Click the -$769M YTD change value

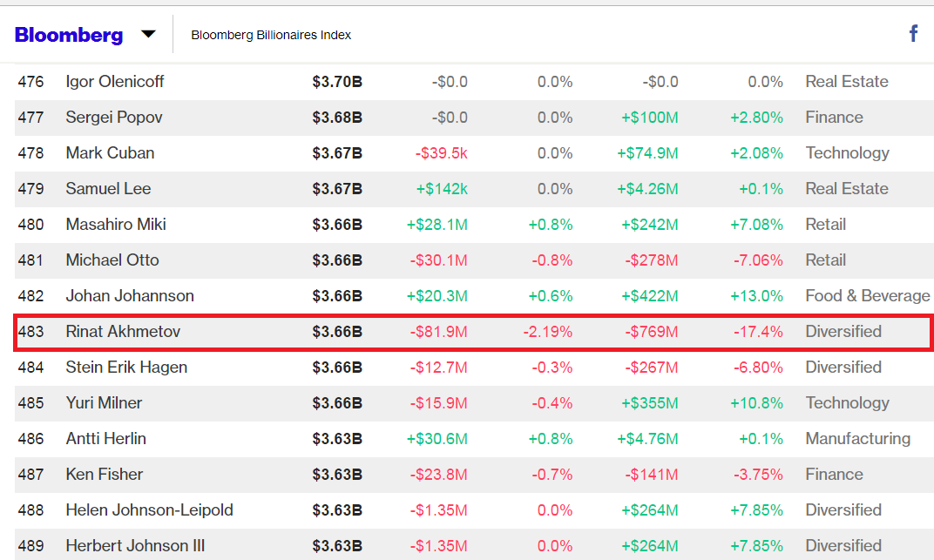[651, 332]
